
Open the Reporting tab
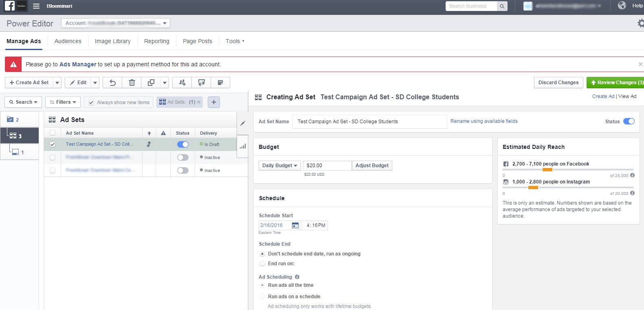[x=156, y=41]
